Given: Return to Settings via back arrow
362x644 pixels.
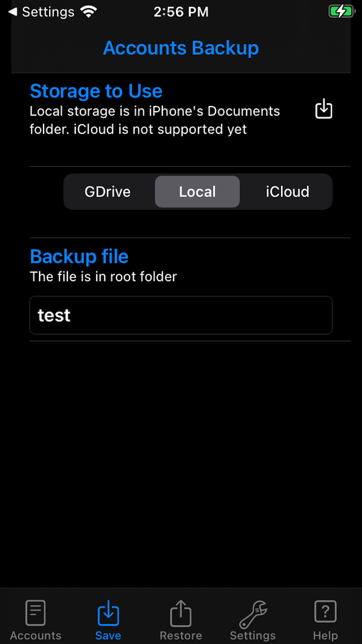Looking at the screenshot, I should 13,12.
